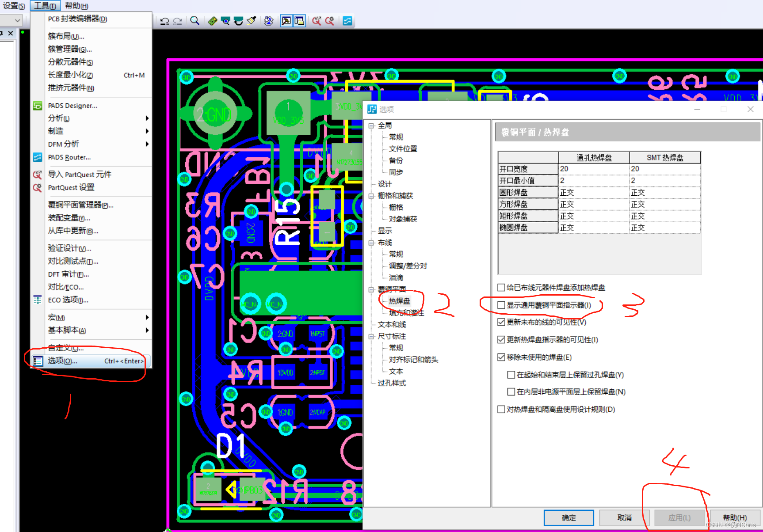Open the 分析 submenu
Image resolution: width=763 pixels, height=532 pixels.
(91, 118)
